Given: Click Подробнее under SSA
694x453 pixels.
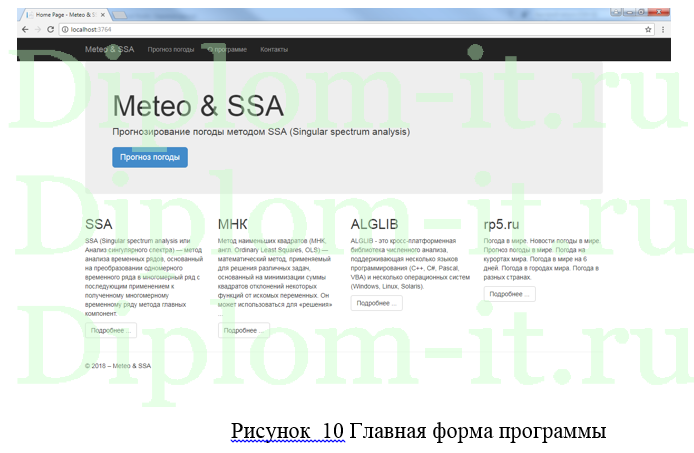Looking at the screenshot, I should 111,330.
